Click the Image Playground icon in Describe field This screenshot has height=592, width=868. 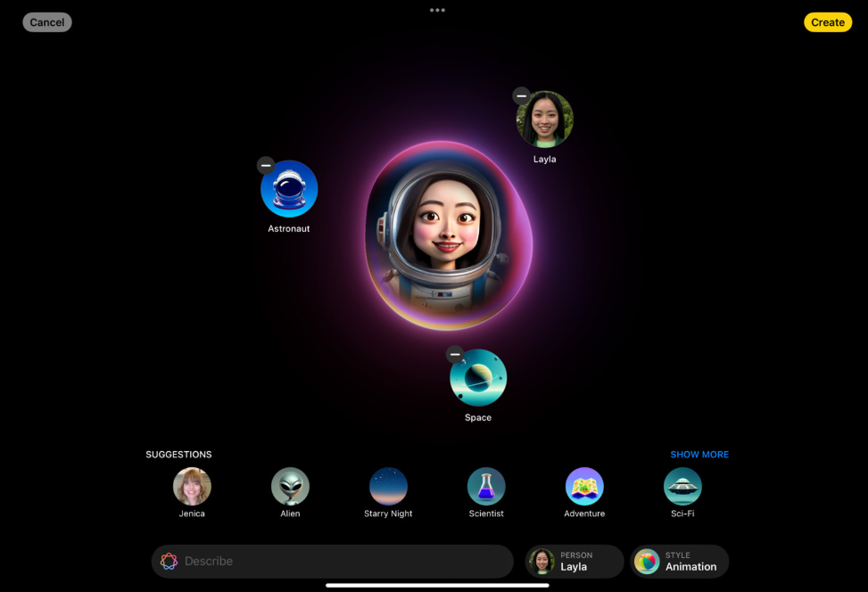[x=169, y=561]
